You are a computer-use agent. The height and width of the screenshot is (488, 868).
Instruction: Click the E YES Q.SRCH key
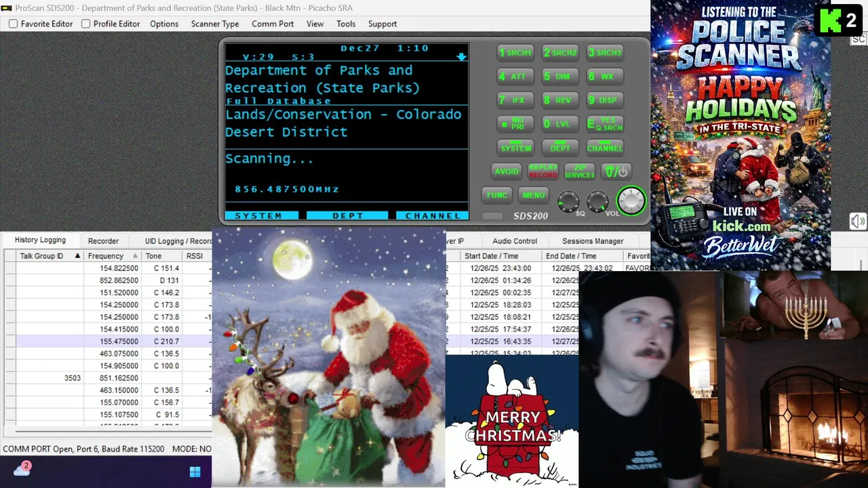point(605,124)
